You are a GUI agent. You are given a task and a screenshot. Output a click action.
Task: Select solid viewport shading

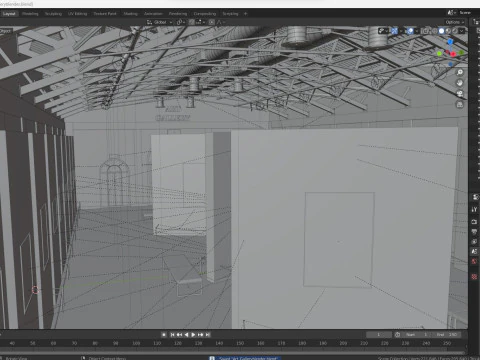tap(442, 31)
